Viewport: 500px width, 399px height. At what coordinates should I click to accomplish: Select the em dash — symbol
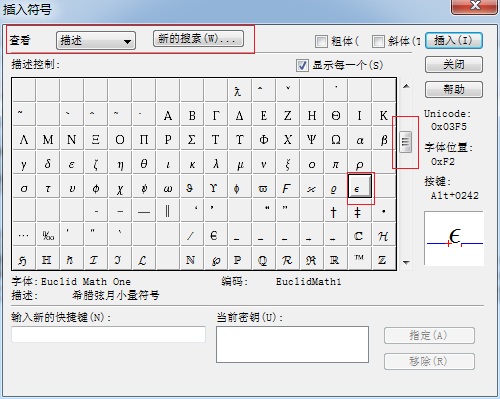click(144, 211)
